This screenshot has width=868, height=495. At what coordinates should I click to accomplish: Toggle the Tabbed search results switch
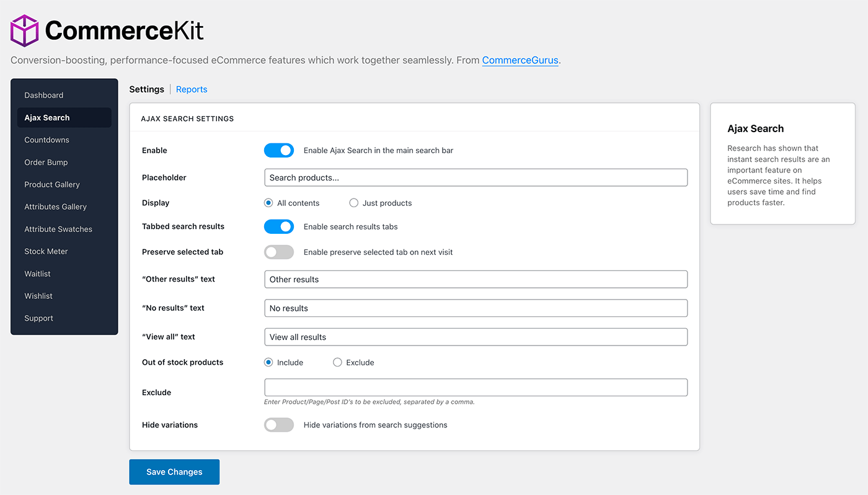(279, 226)
